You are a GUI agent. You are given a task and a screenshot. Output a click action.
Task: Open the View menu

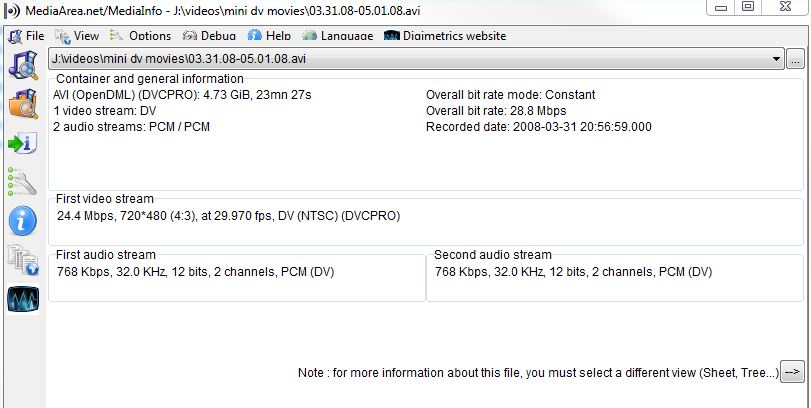[78, 36]
